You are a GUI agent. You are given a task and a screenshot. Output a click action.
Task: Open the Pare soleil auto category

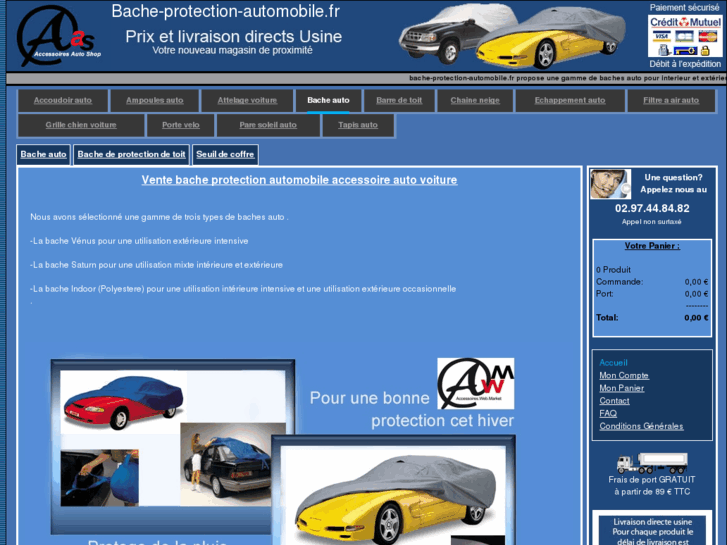coord(268,125)
